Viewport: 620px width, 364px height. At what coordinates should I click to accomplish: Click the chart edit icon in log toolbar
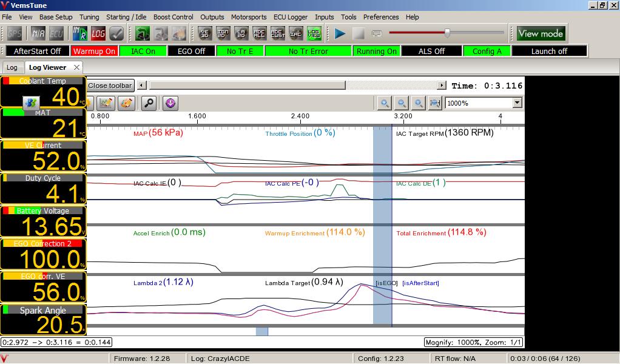105,103
